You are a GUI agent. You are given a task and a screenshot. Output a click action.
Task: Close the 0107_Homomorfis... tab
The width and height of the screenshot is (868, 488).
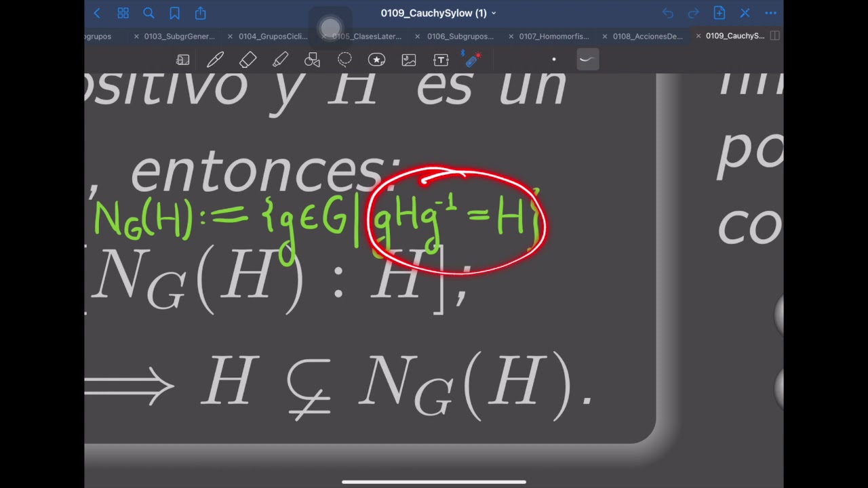pos(511,37)
